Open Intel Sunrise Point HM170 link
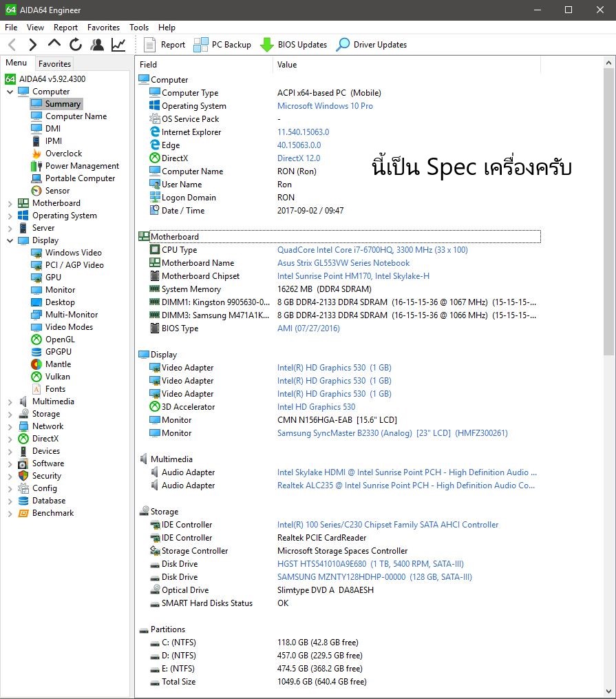This screenshot has width=616, height=699. [353, 276]
